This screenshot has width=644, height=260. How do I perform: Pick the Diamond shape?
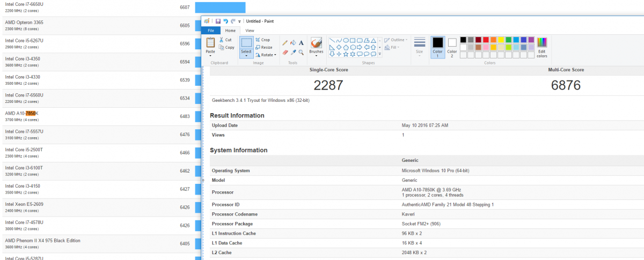pyautogui.click(x=339, y=47)
